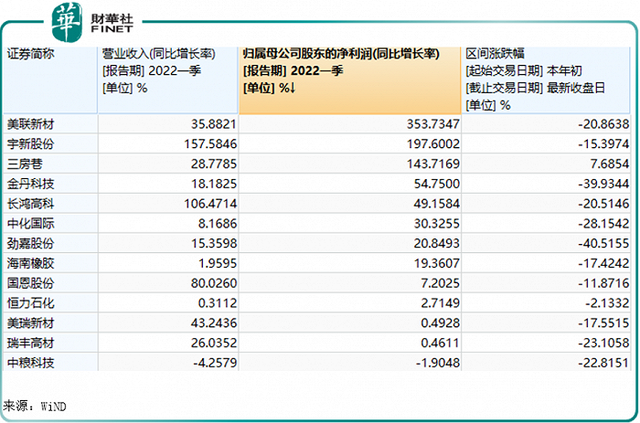Click price change value 7.6854
640x423 pixels.
point(610,164)
